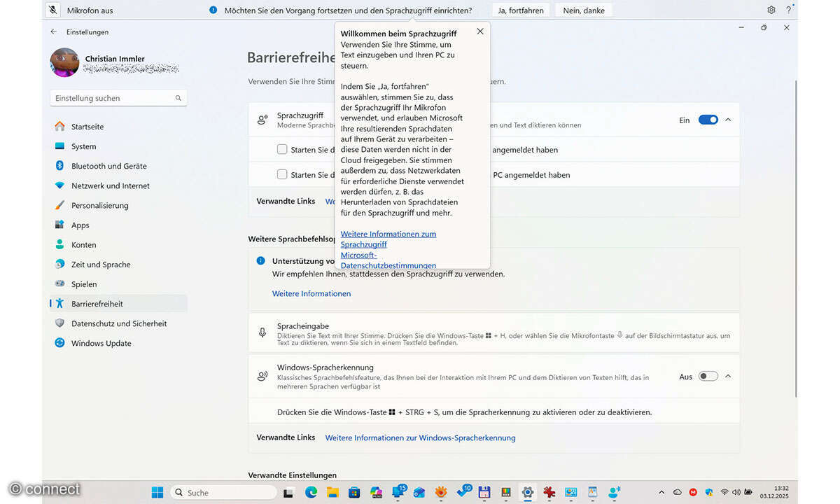Open the Spielen settings section

pos(84,283)
